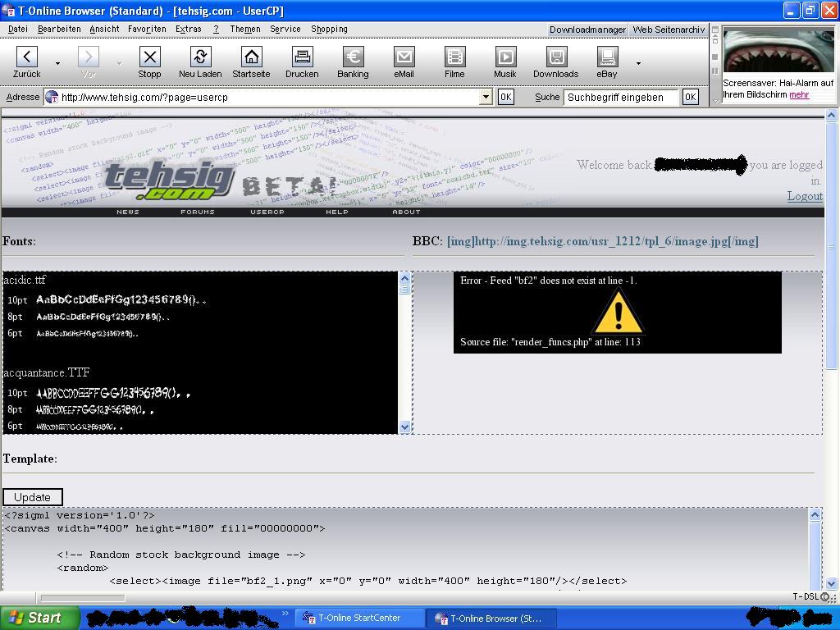Open the Zurück history dropdown arrow
Screen dimensions: 840x630
point(57,63)
